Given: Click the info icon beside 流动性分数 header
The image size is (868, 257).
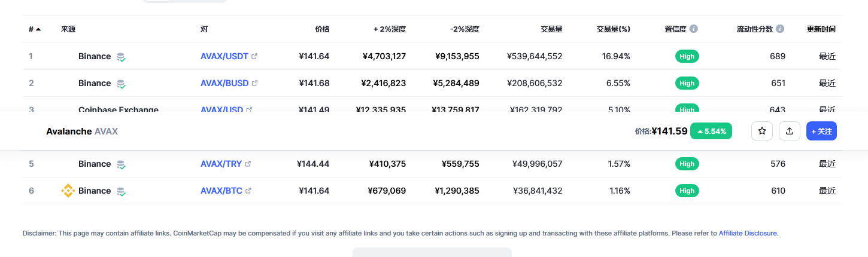Looking at the screenshot, I should [x=780, y=29].
